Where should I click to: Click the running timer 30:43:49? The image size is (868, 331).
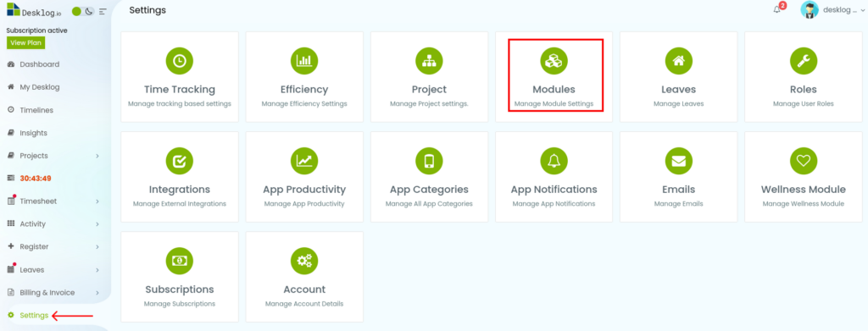click(36, 179)
